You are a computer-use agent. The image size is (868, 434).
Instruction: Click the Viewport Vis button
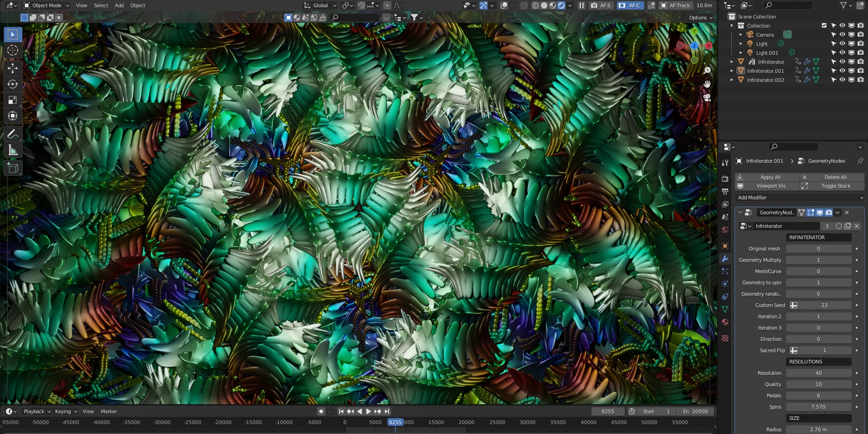tap(767, 186)
